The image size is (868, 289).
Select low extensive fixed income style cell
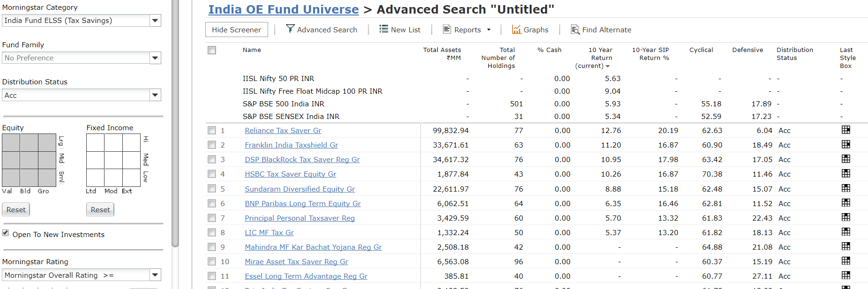(x=132, y=178)
